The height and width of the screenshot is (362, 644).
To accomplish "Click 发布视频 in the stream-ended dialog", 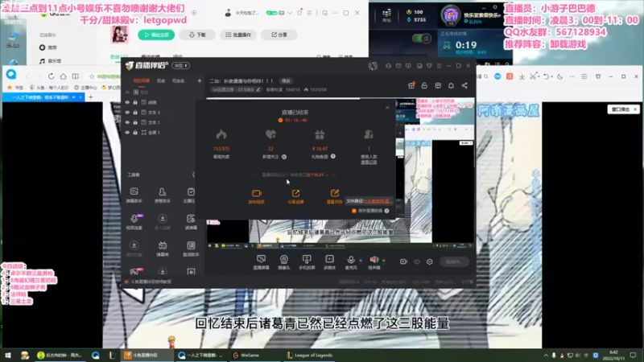I will coord(256,196).
